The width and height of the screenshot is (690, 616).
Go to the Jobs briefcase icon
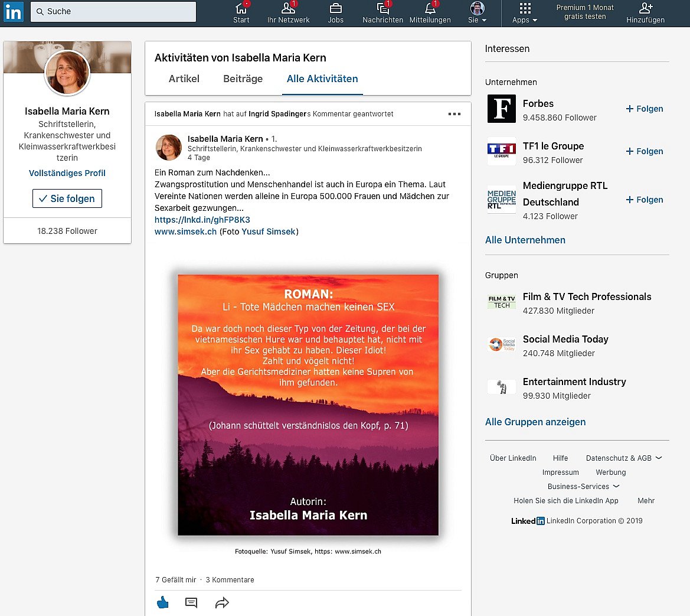[x=335, y=9]
